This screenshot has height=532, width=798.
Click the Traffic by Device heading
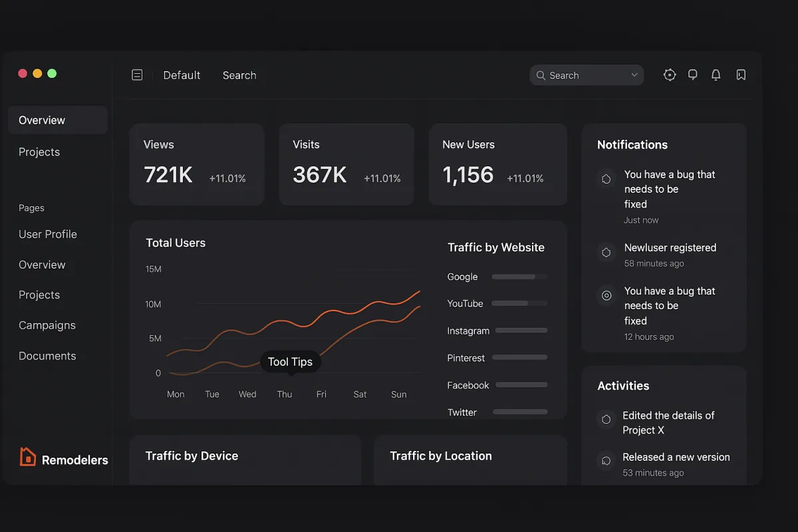(192, 456)
